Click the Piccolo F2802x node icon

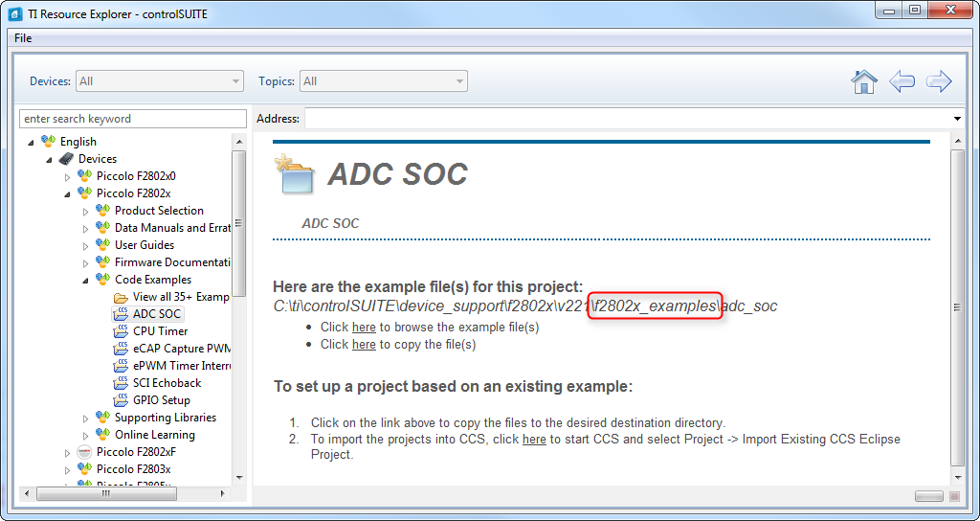(x=84, y=193)
